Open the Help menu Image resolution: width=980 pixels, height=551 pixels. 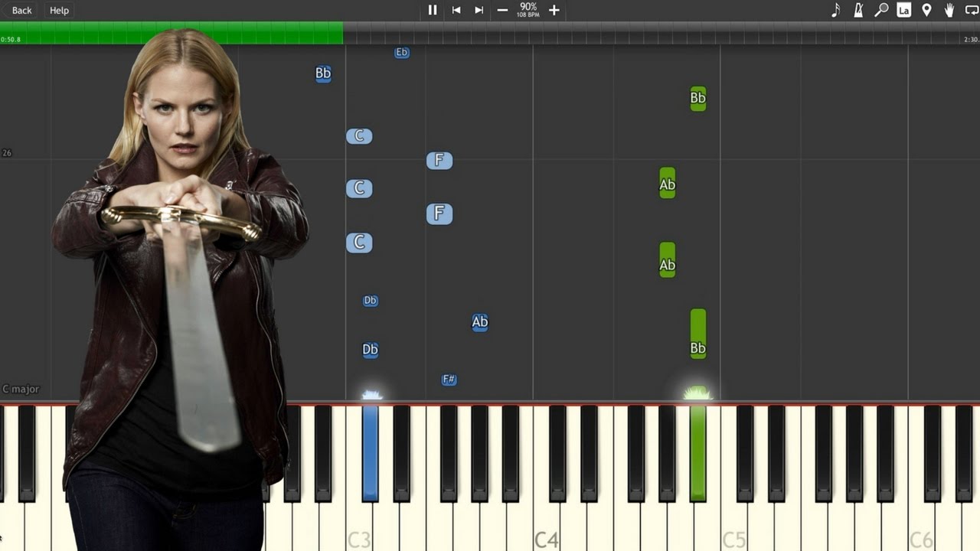point(59,10)
